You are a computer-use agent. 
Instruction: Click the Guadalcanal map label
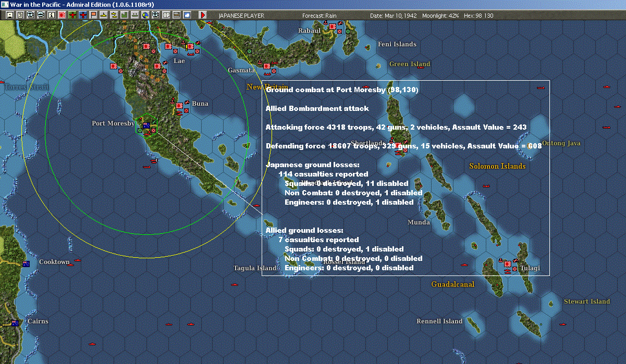(453, 284)
